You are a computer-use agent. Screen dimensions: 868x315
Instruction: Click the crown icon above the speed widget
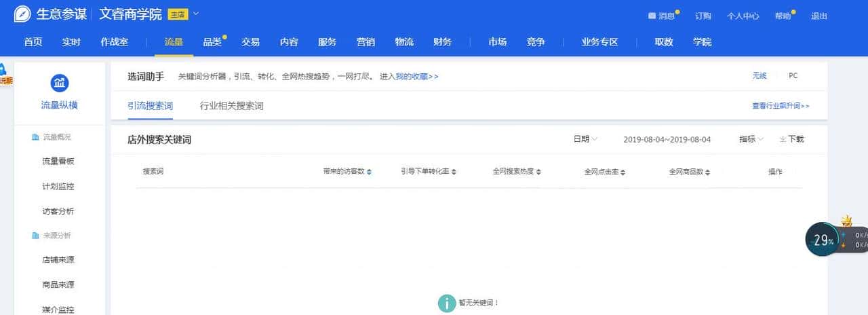(x=846, y=221)
